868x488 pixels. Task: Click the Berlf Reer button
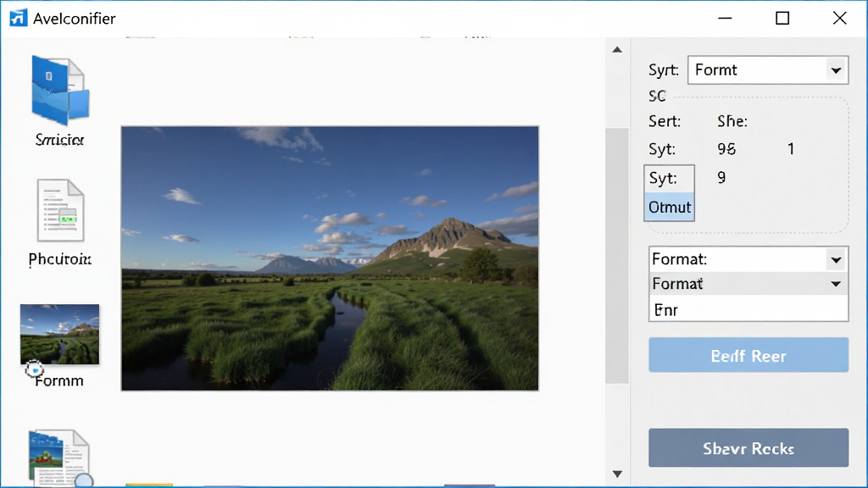point(748,355)
